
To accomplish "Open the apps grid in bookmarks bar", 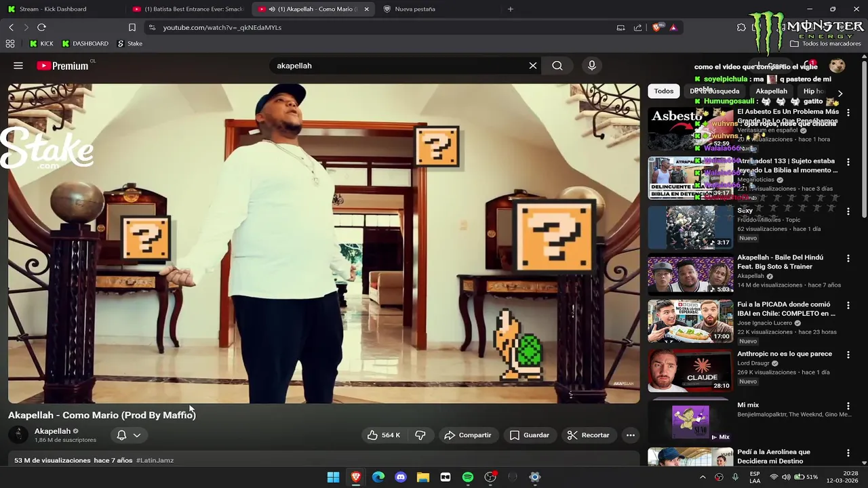I will tap(10, 43).
